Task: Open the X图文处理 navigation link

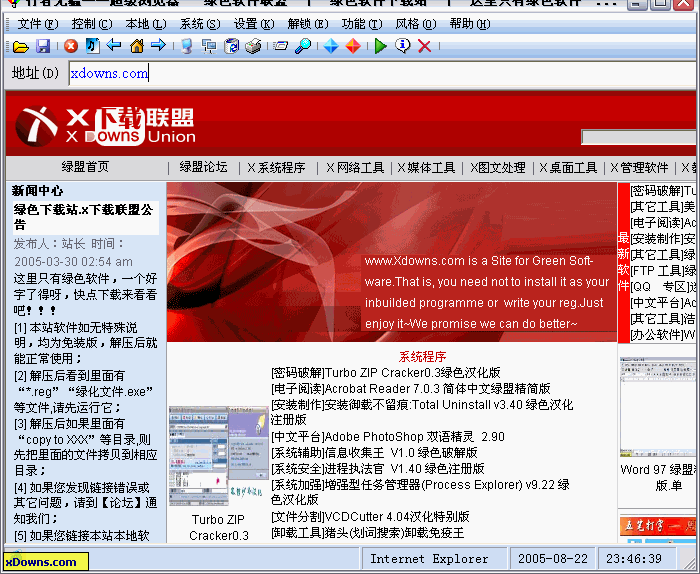Action: point(497,167)
